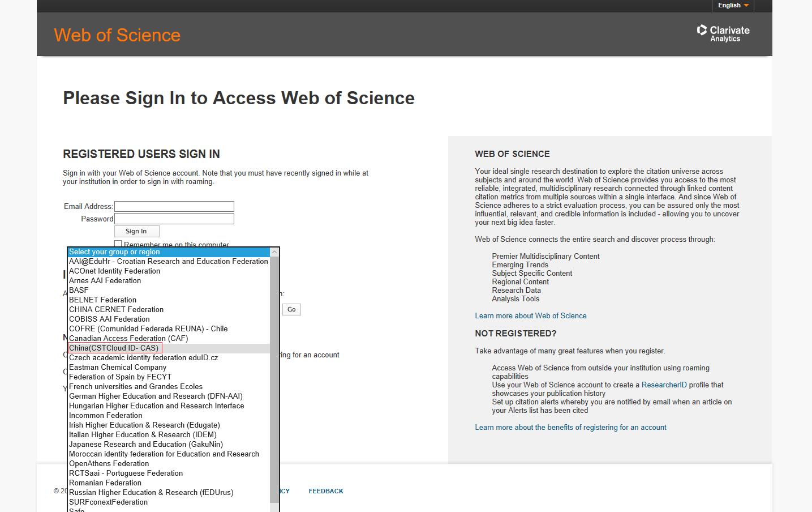Toggle the Remember me checkbox
The height and width of the screenshot is (512, 812).
click(x=118, y=244)
